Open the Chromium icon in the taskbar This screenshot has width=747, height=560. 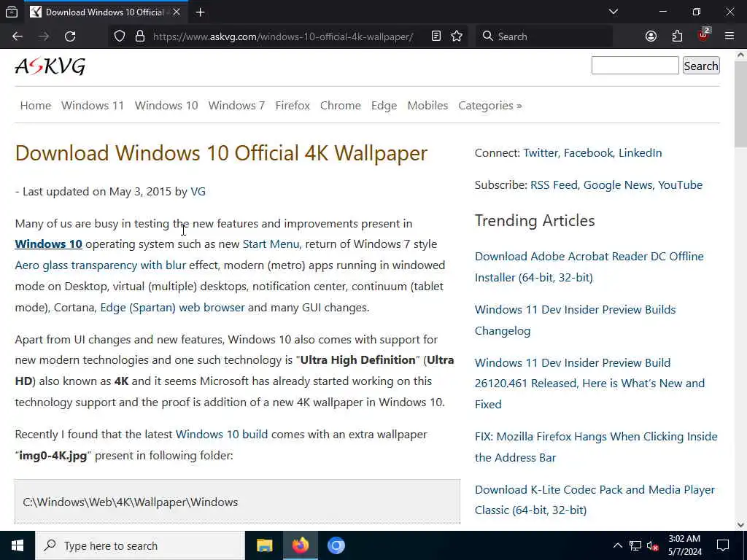(336, 545)
